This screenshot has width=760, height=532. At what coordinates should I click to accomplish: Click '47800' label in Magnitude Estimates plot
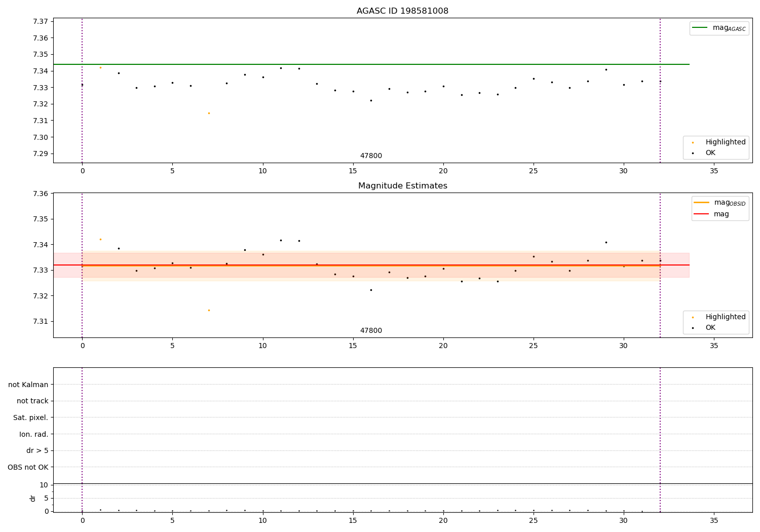pos(371,331)
